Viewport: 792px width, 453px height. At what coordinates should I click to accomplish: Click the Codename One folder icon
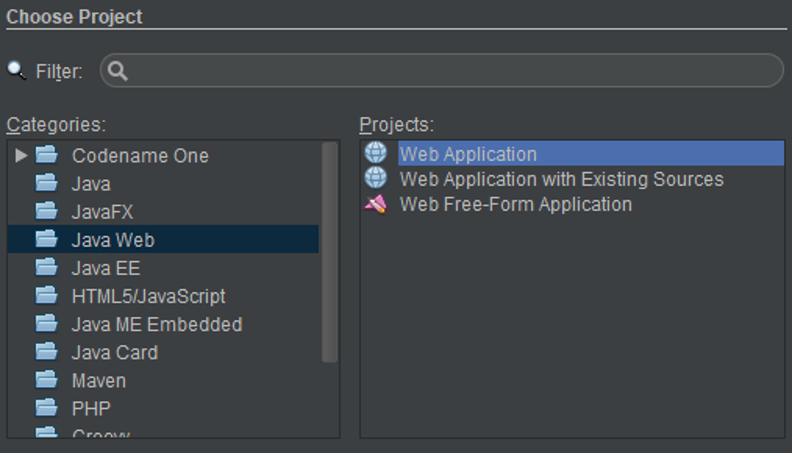(x=47, y=155)
